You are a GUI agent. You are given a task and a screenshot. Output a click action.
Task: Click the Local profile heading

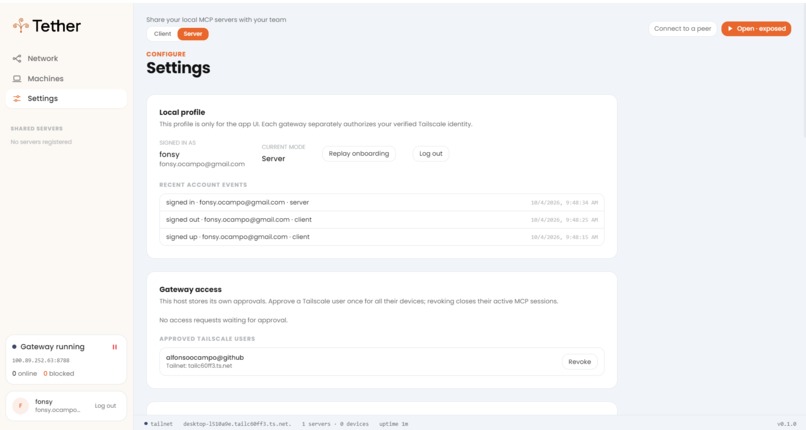(x=182, y=112)
